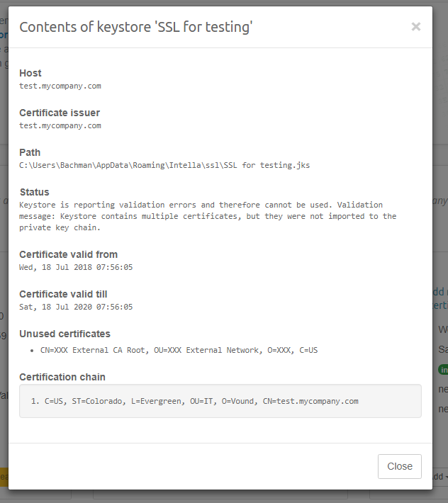Image resolution: width=448 pixels, height=503 pixels.
Task: Click the green status badge in background
Action: click(442, 369)
